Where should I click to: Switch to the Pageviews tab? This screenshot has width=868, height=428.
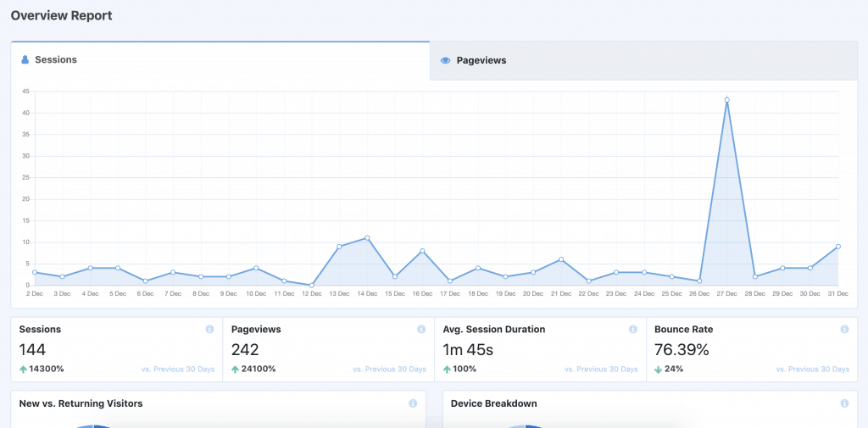click(x=643, y=61)
